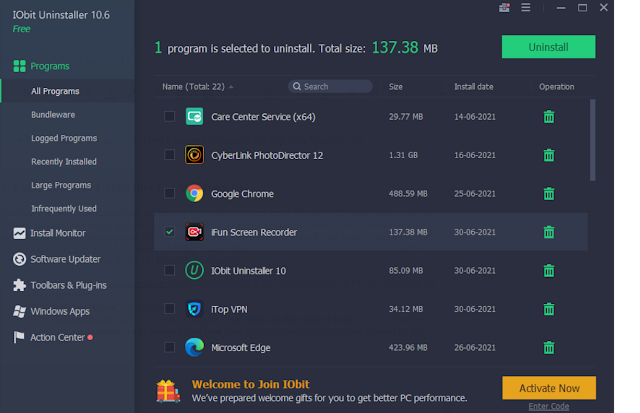Image resolution: width=640 pixels, height=413 pixels.
Task: Click trash icon for CyberLink PhotoDirector 12
Action: coord(549,155)
